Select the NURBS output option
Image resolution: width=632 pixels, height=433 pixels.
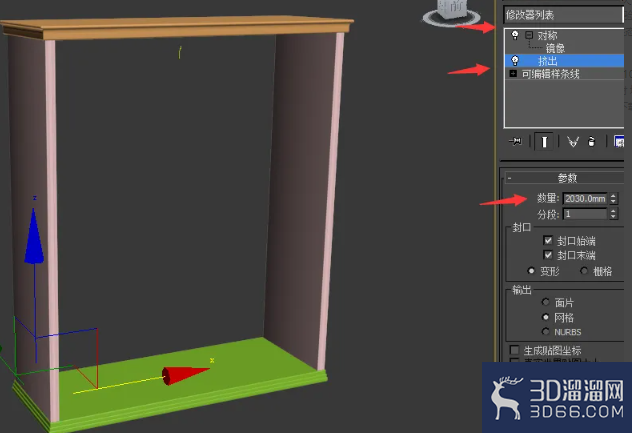click(x=546, y=332)
